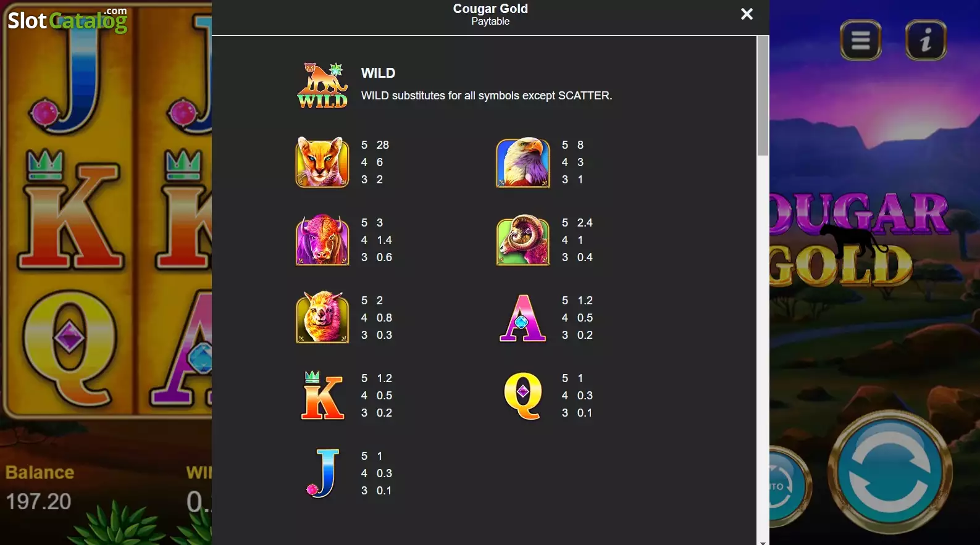
Task: Click the yellow Q symbol in paytable
Action: point(523,396)
